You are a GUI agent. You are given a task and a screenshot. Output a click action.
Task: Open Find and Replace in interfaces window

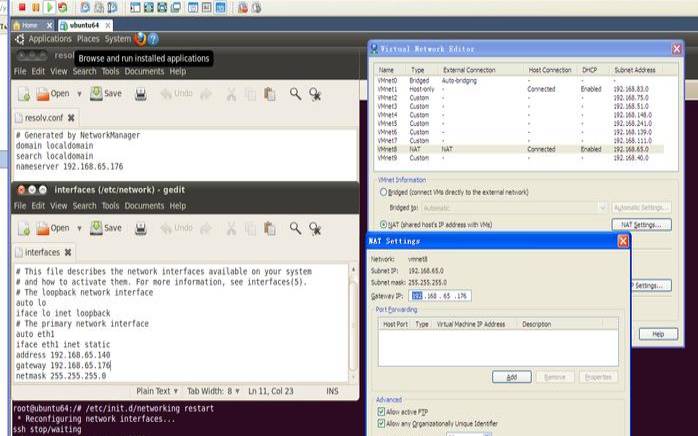315,228
